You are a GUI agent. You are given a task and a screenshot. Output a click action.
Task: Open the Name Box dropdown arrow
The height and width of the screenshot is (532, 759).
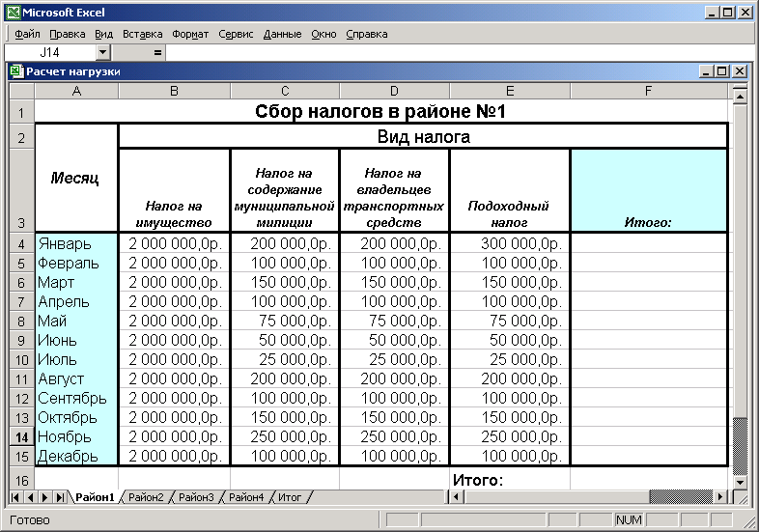pyautogui.click(x=103, y=52)
